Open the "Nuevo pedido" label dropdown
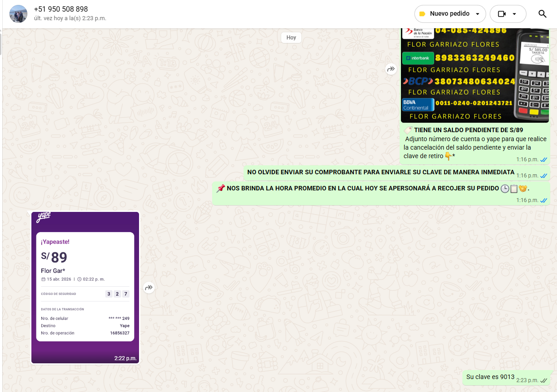 pyautogui.click(x=477, y=14)
